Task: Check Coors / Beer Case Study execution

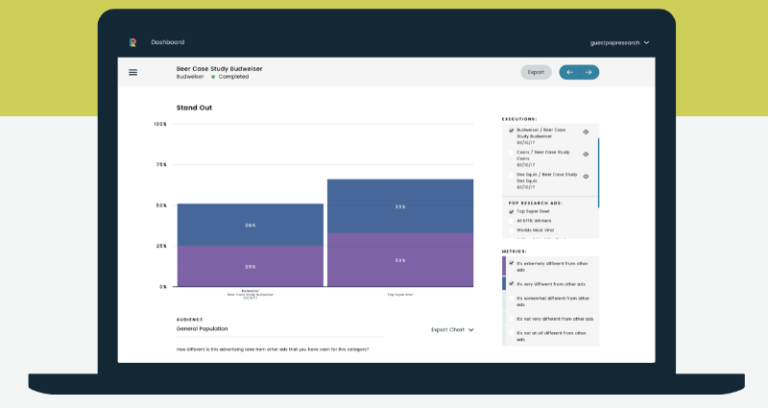Action: point(511,153)
